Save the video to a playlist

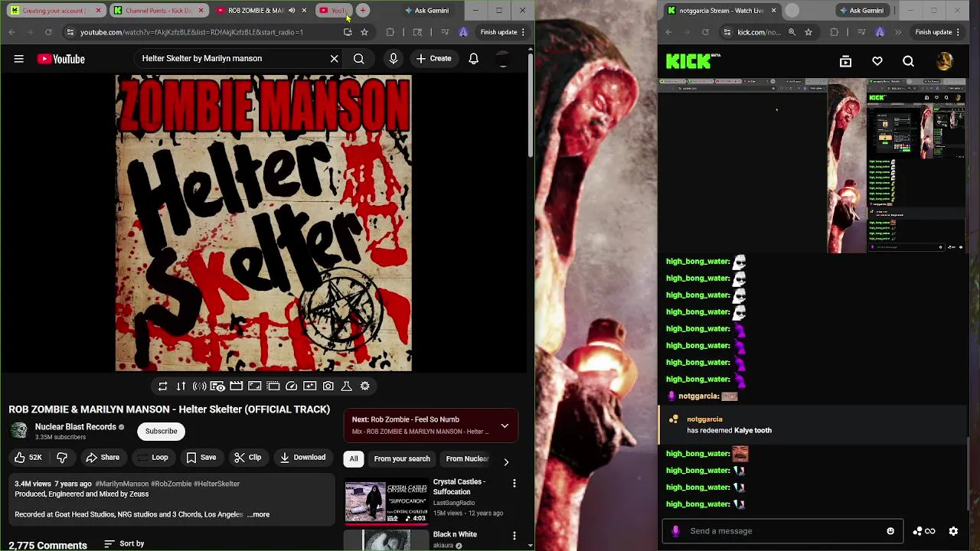201,458
